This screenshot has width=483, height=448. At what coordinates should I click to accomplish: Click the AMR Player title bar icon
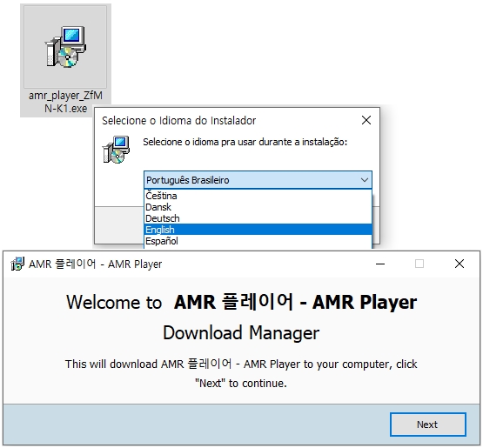[17, 264]
